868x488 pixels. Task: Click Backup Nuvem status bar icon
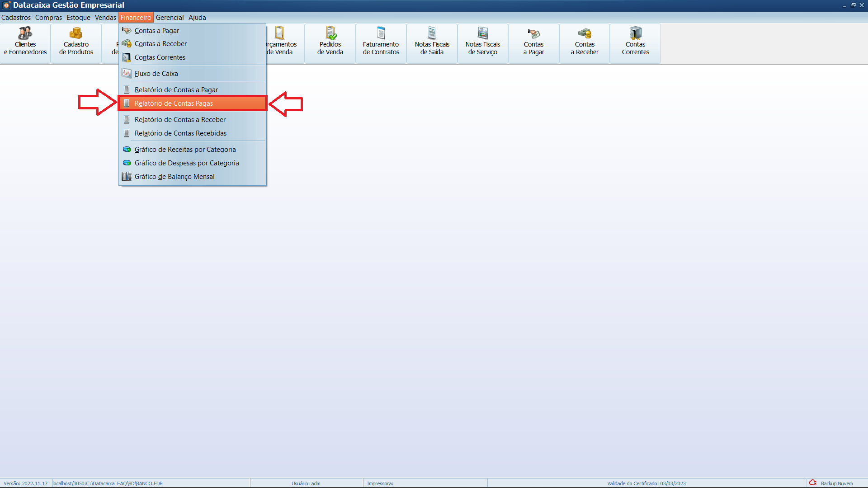coord(813,483)
